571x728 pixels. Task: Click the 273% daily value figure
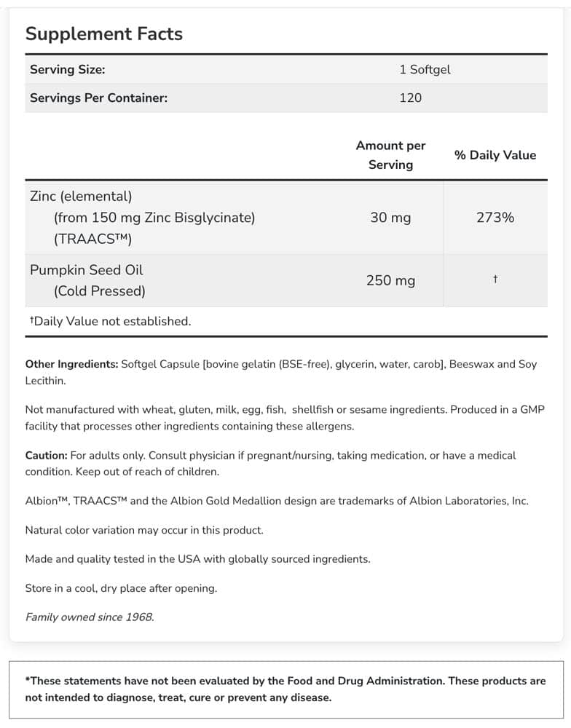(495, 217)
